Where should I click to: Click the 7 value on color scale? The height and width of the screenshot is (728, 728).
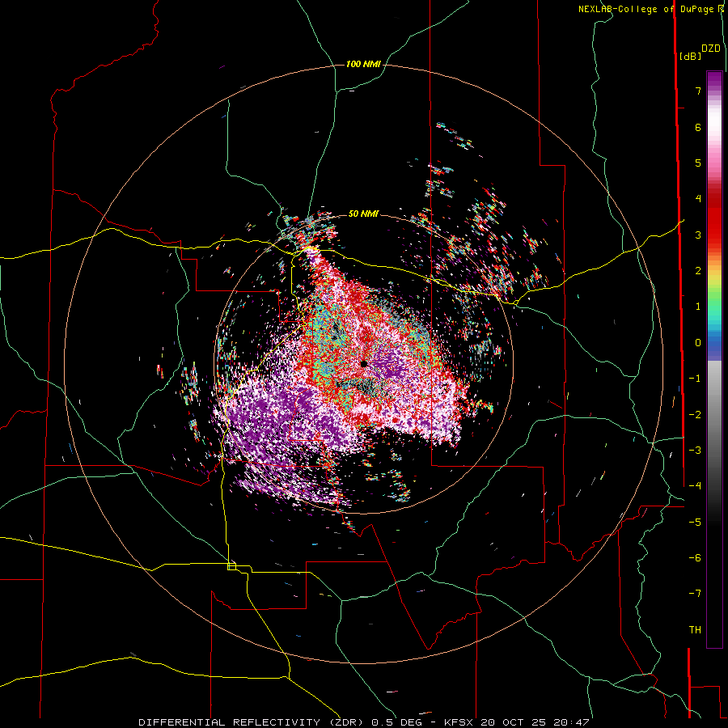pyautogui.click(x=698, y=91)
